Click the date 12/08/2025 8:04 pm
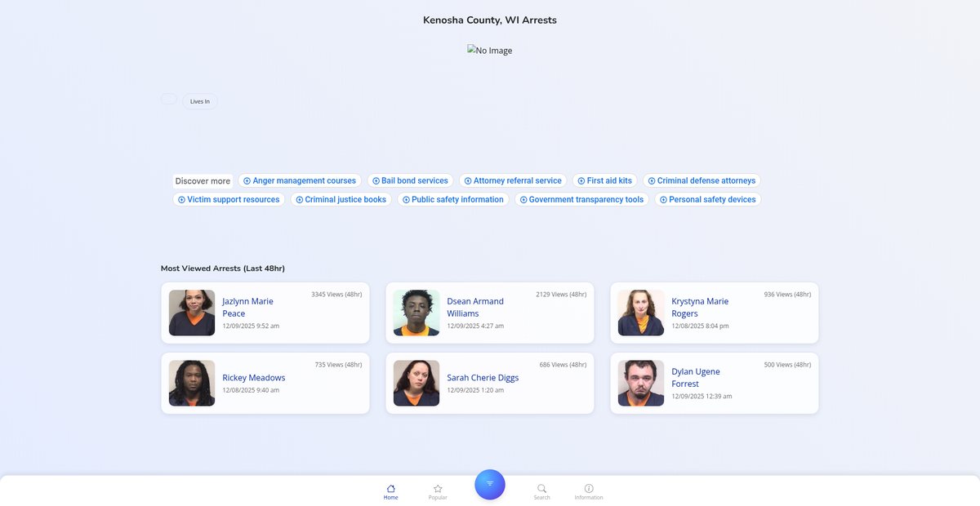 click(700, 326)
